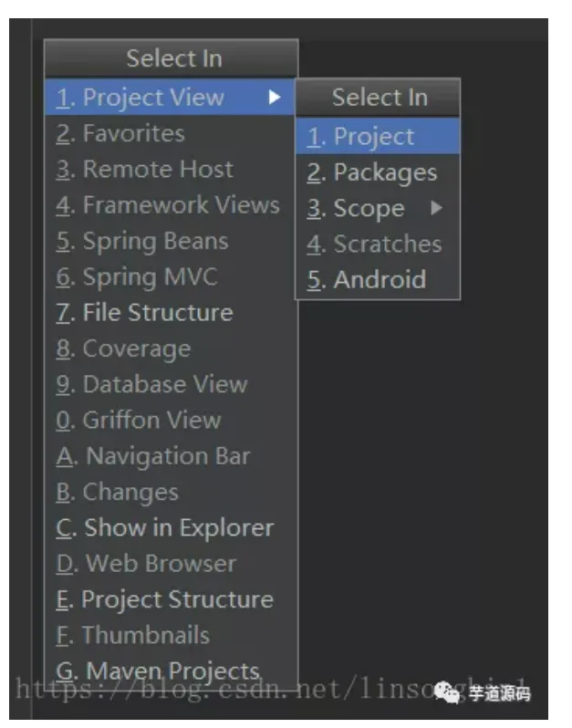Choose Show in Explorer
This screenshot has height=728, width=572.
point(171,528)
